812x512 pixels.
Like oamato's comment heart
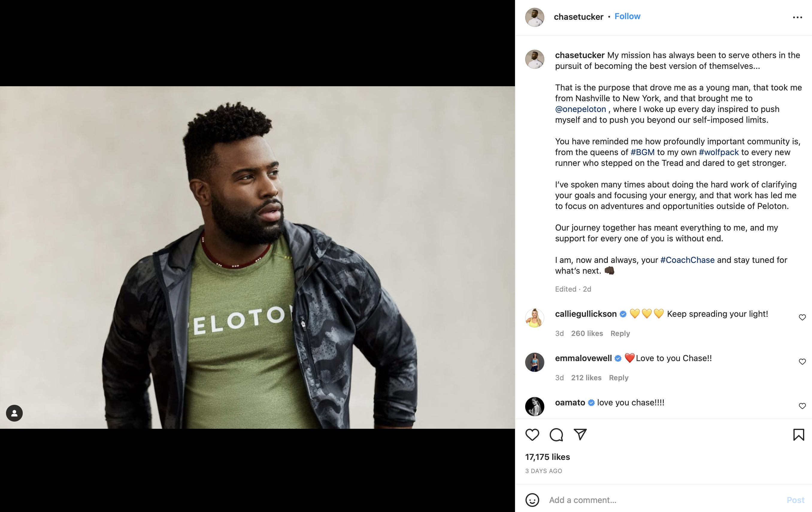[802, 406]
